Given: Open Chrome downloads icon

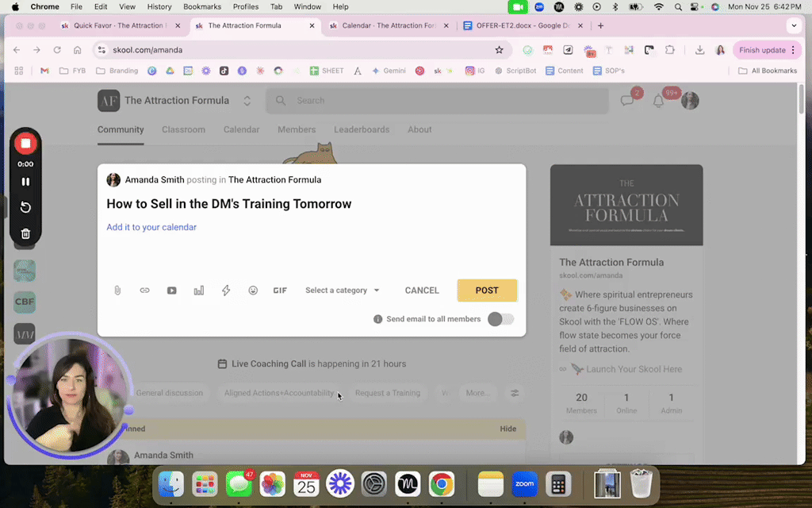Looking at the screenshot, I should tap(699, 50).
